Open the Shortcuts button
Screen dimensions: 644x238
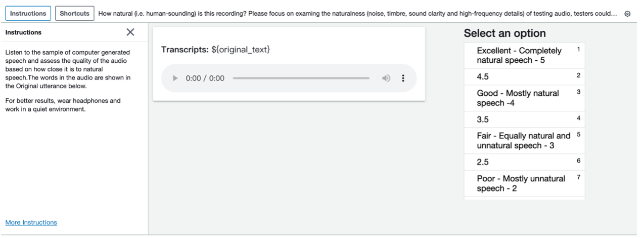[75, 14]
